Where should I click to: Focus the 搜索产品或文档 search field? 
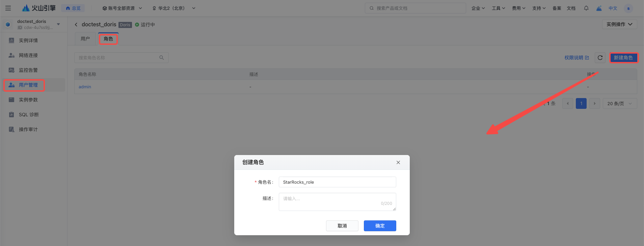(415, 8)
